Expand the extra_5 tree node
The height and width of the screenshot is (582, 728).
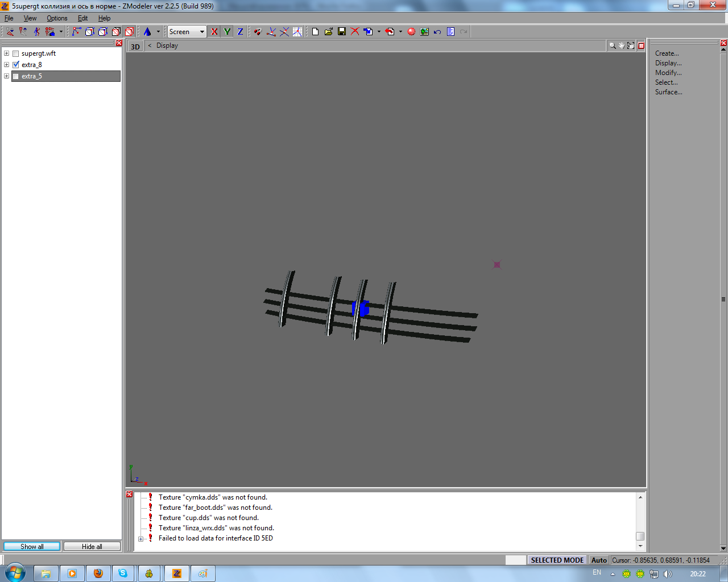pos(6,76)
